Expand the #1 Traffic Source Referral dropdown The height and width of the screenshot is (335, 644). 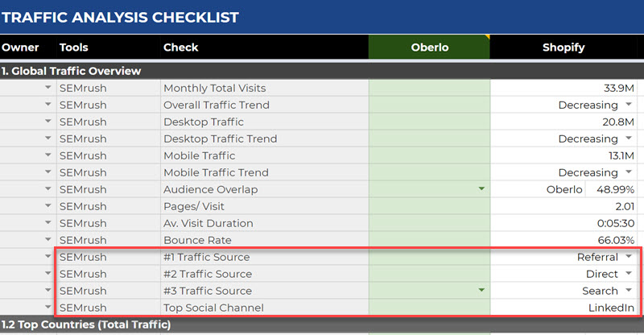click(x=628, y=258)
